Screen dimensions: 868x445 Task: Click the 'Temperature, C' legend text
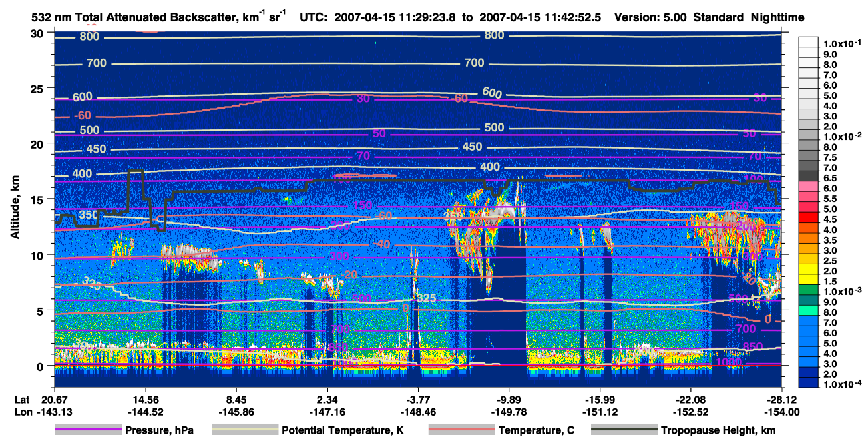pyautogui.click(x=536, y=431)
